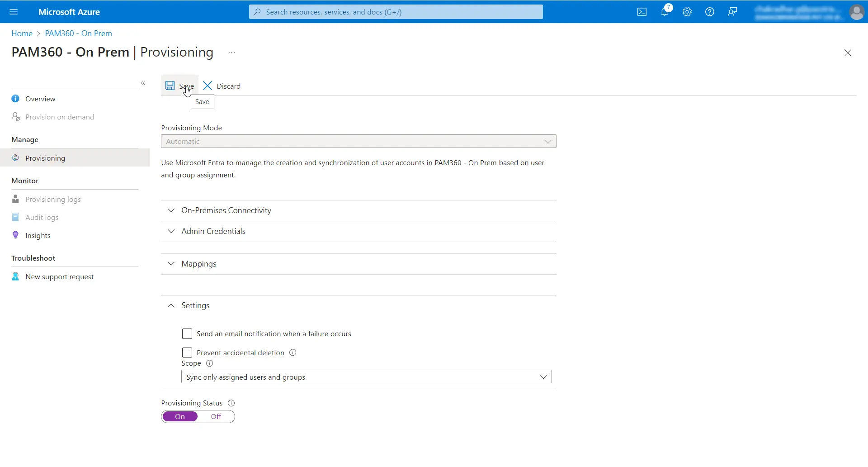Open the feedback icon in header
This screenshot has height=467, width=868.
coord(732,12)
